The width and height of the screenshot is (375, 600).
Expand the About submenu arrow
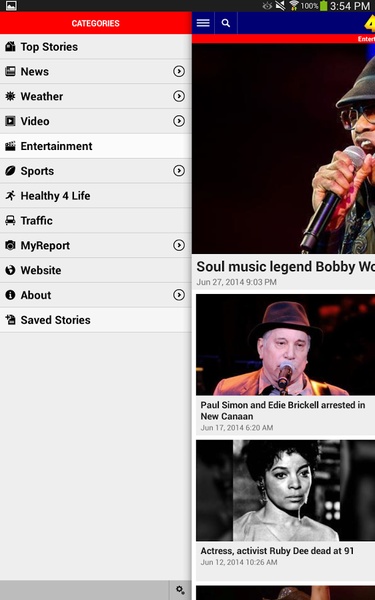tap(179, 295)
